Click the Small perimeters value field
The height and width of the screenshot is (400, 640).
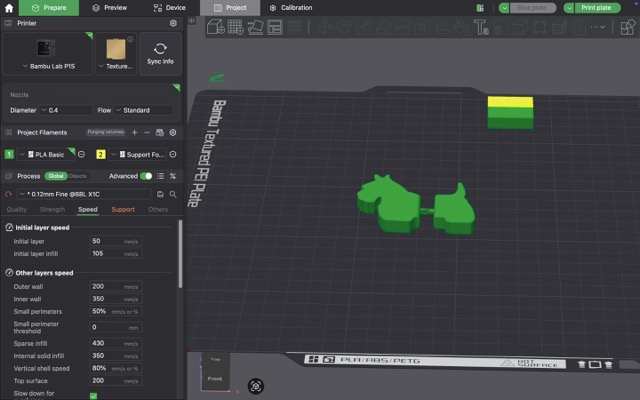coord(116,311)
